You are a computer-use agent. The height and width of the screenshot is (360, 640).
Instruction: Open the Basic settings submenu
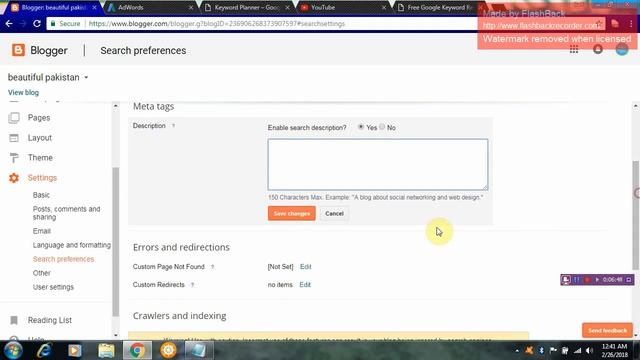pos(41,195)
